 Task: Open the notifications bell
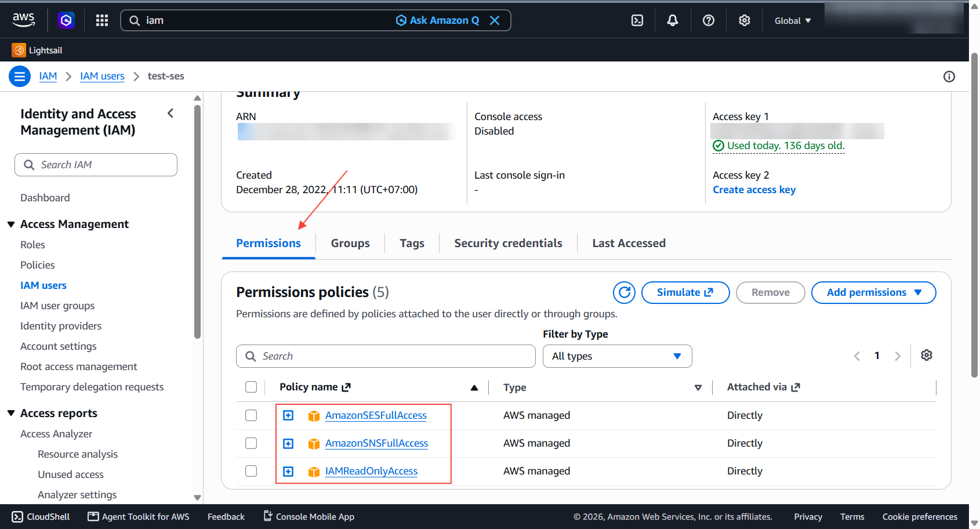(x=673, y=20)
